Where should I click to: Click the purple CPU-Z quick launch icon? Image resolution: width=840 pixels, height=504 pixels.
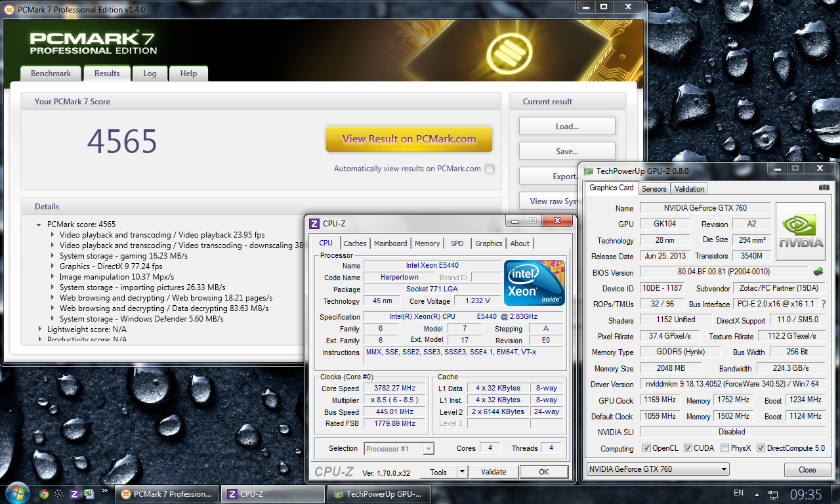[74, 494]
